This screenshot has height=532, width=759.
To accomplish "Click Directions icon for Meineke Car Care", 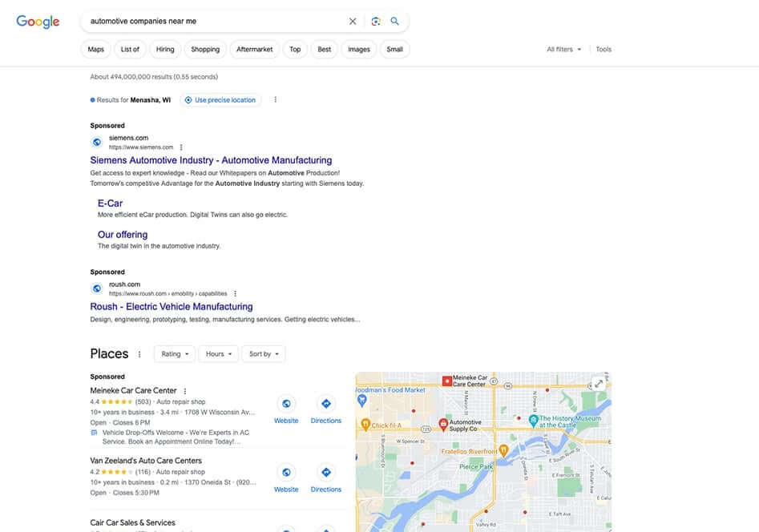I will click(x=325, y=404).
